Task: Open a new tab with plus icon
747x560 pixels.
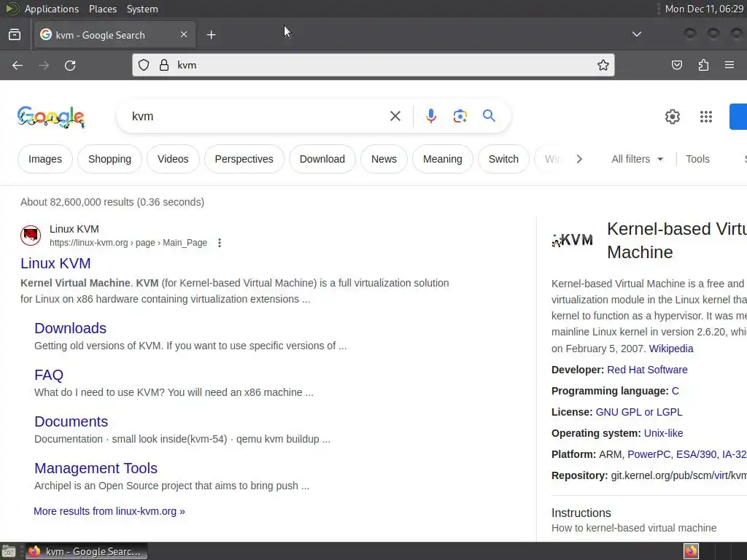Action: [x=211, y=35]
